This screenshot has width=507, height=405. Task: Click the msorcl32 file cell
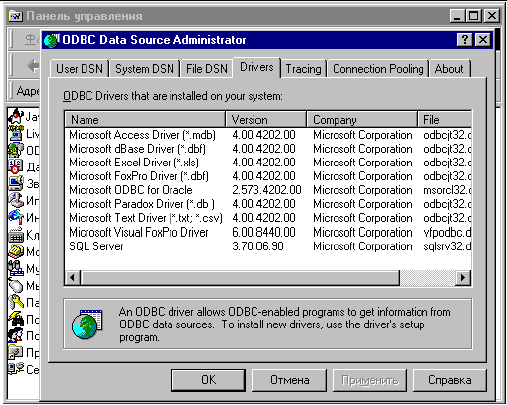point(447,190)
